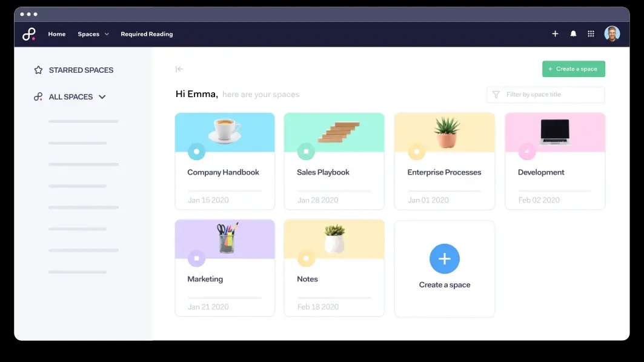
Task: Open the user profile avatar
Action: [x=611, y=34]
